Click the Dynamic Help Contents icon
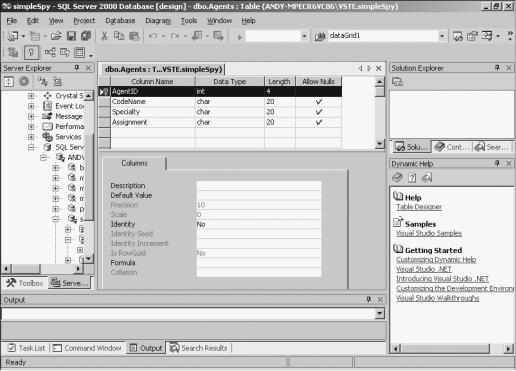The image size is (516, 371). (x=397, y=178)
